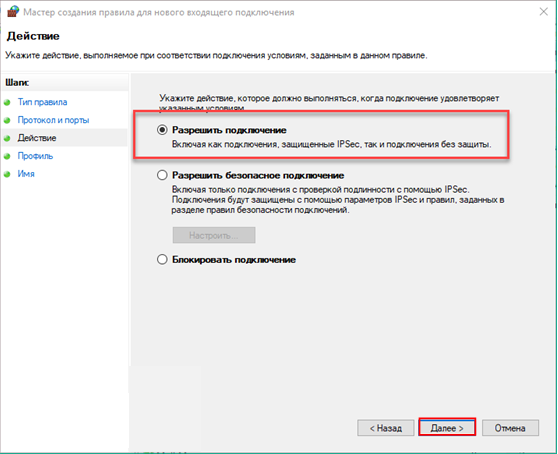Open the Протокол и порты step
Screen dimensions: 558x454
click(x=53, y=120)
